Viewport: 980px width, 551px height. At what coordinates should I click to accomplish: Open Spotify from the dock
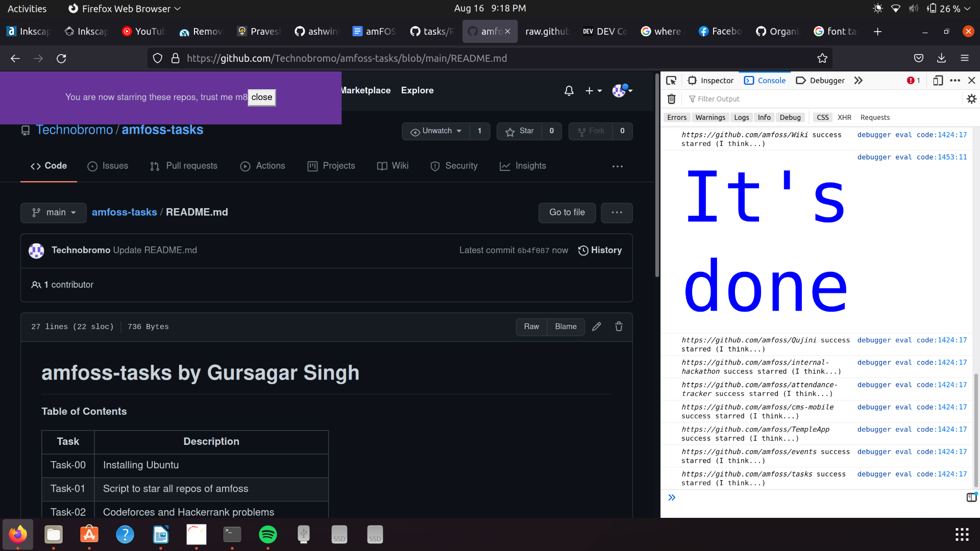(x=267, y=534)
